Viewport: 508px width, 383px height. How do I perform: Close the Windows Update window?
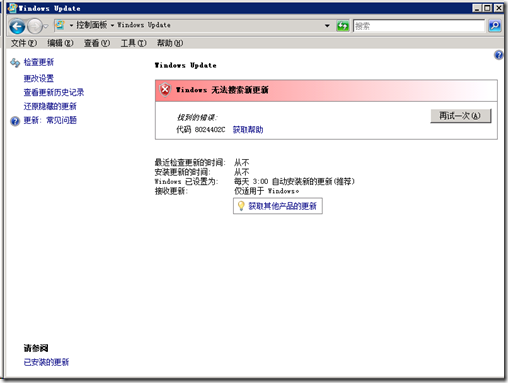pyautogui.click(x=498, y=8)
